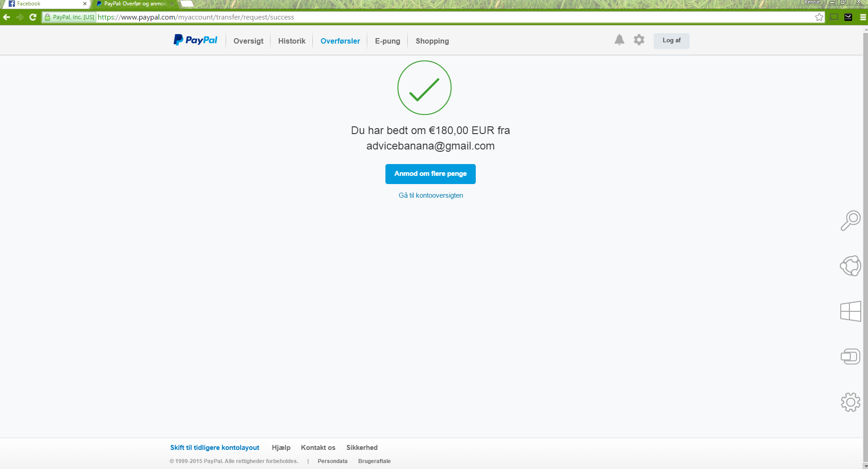Screen dimensions: 868x469
Task: Open the notifications bell icon
Action: (x=619, y=40)
